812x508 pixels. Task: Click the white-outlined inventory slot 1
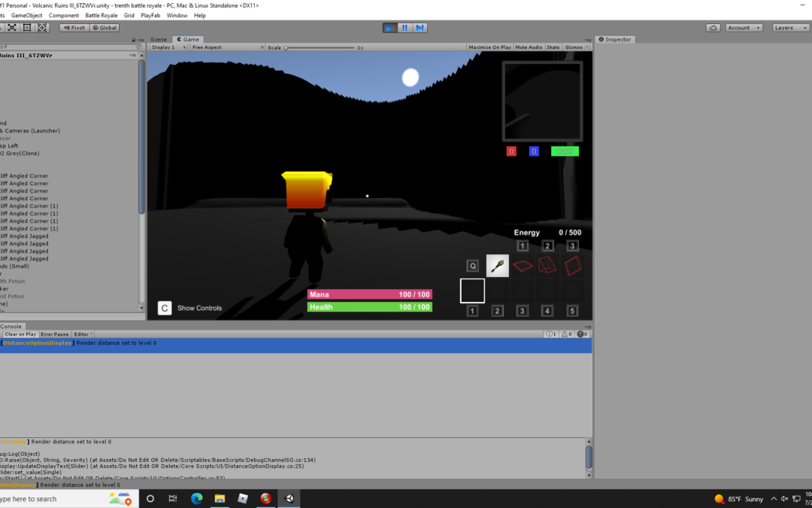tap(472, 291)
